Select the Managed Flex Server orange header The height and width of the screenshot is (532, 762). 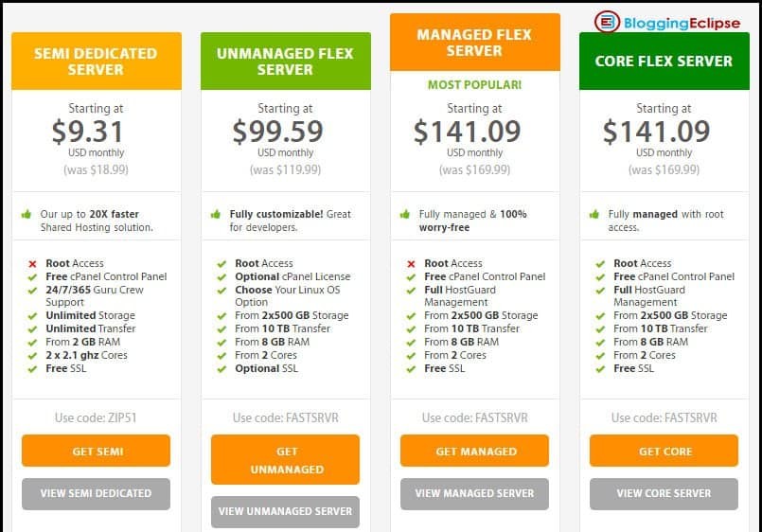click(x=475, y=43)
